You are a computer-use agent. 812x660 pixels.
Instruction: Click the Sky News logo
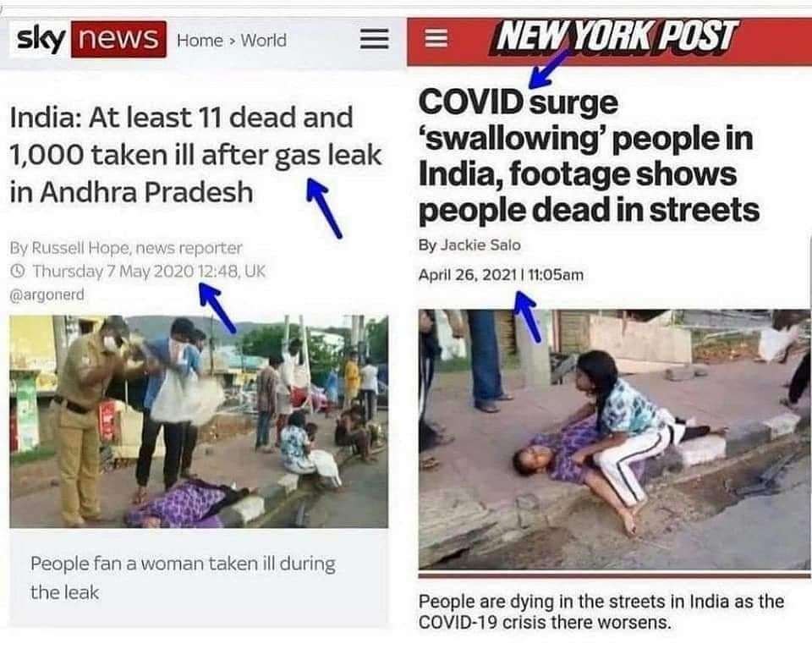pos(89,39)
